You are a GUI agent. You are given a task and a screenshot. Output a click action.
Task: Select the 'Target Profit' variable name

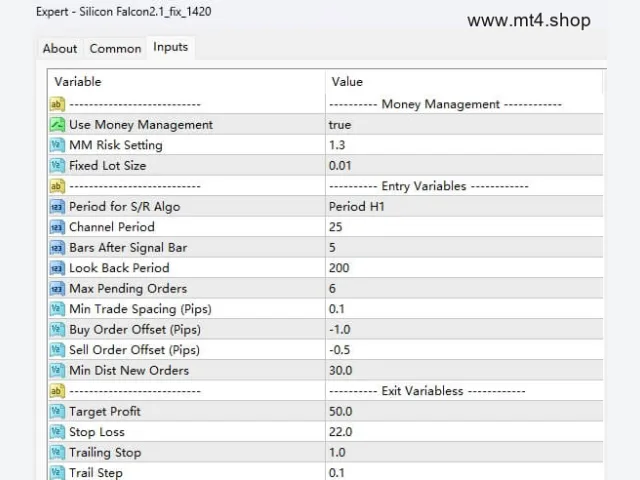click(x=105, y=411)
